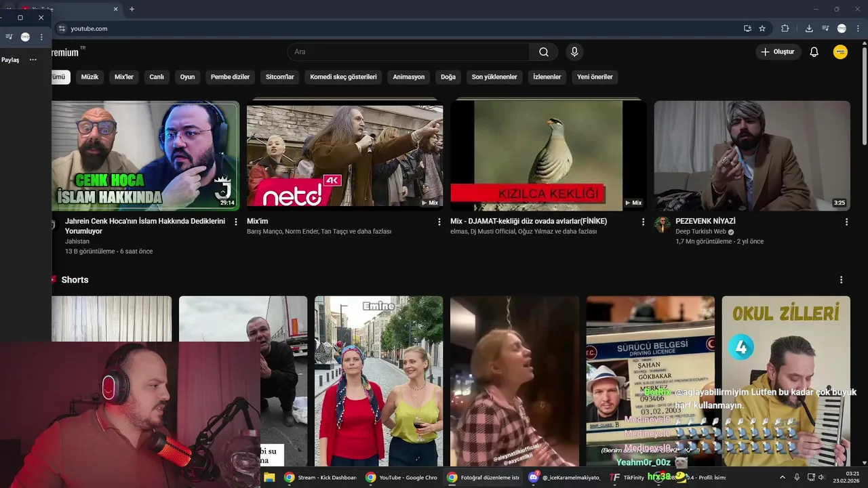The width and height of the screenshot is (868, 488).
Task: Click the PEZEVENK NİYAZİ title link
Action: (705, 221)
